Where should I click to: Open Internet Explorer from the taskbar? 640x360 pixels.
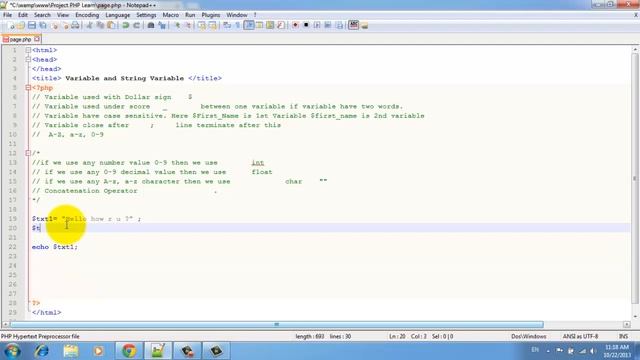pos(41,351)
